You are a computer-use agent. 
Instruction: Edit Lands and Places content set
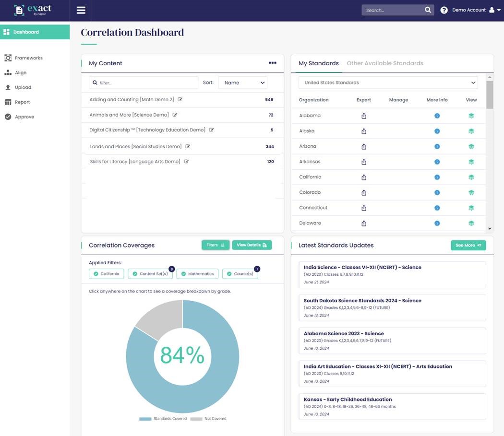click(188, 146)
